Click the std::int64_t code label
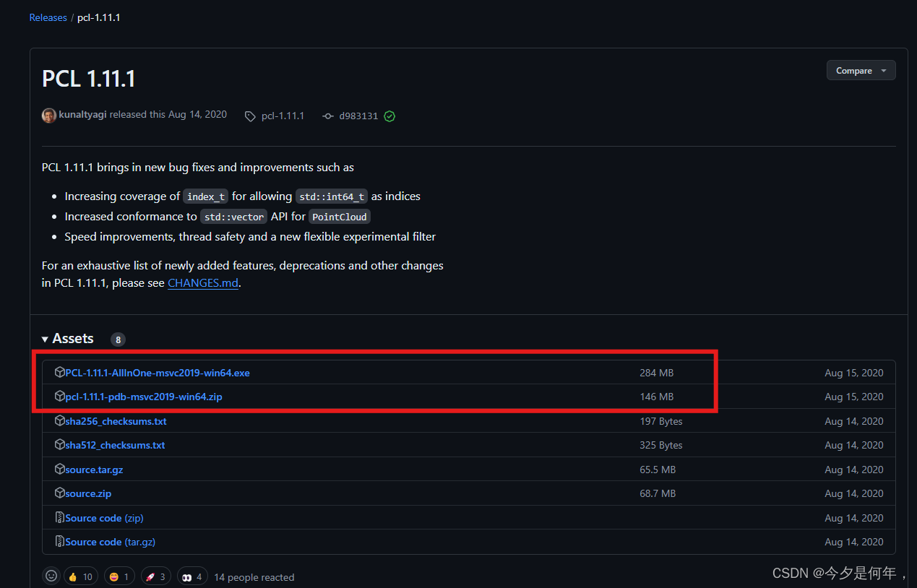The height and width of the screenshot is (588, 917). (332, 196)
